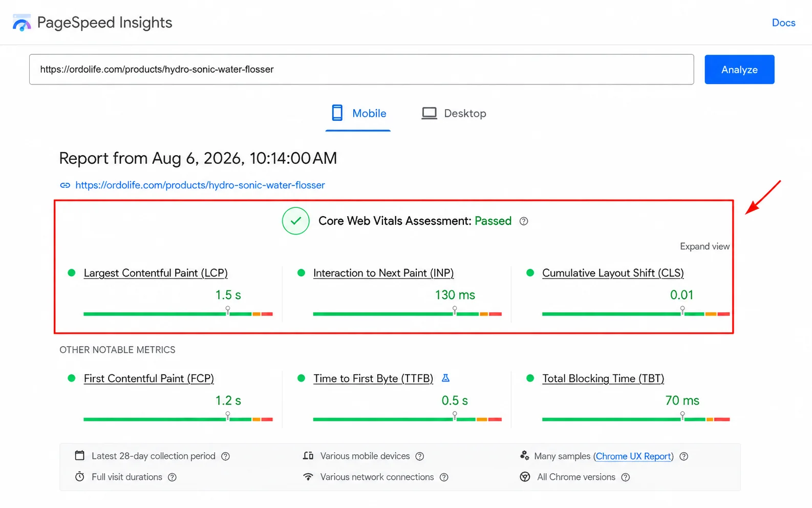This screenshot has height=508, width=812.
Task: Click the INP value 130 ms
Action: 455,295
